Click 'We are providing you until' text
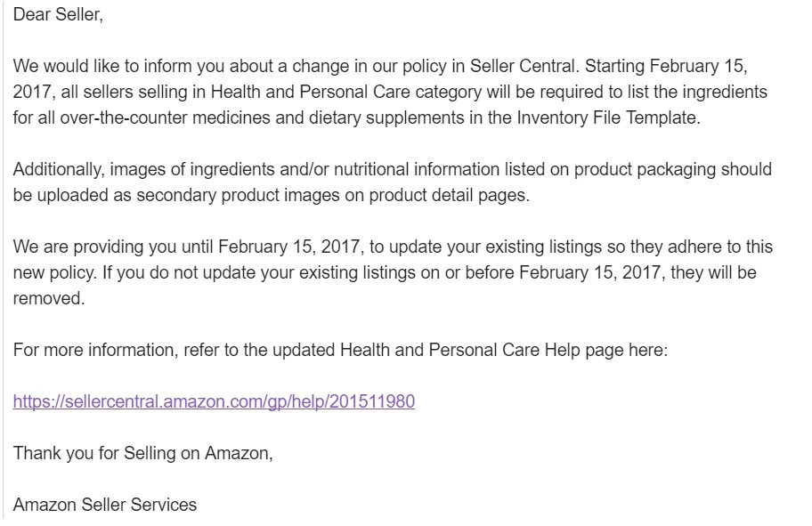 [113, 247]
